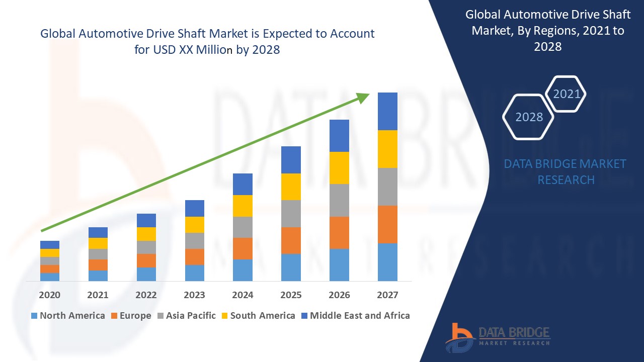Select the 2020 axis year label
Viewport: 644px width, 362px height.
tap(49, 296)
